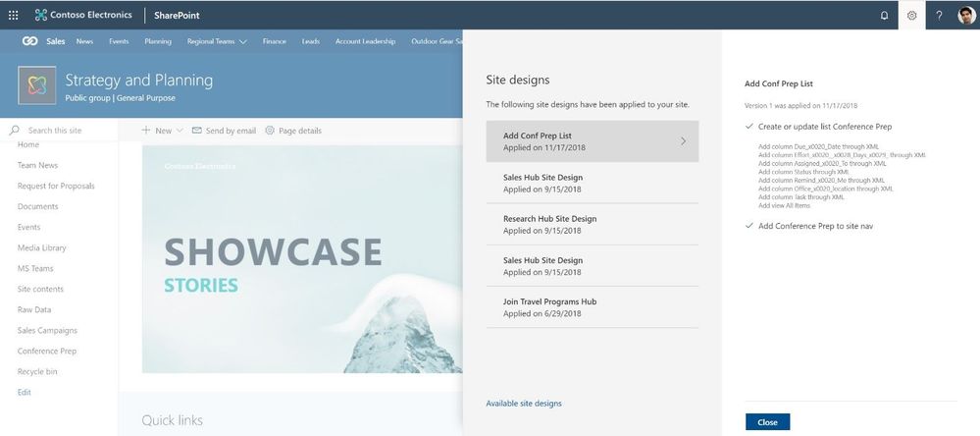
Task: Open the Add Conf Prep List chevron
Action: pos(683,141)
